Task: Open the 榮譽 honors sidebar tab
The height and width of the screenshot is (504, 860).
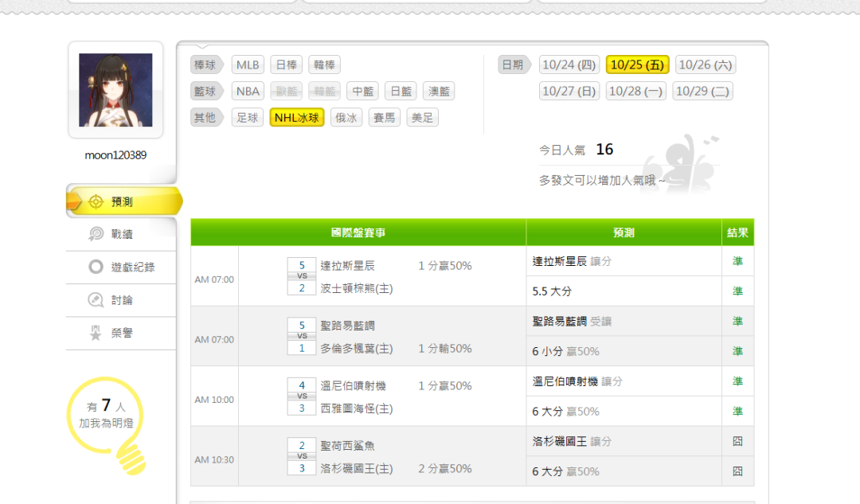Action: click(121, 333)
